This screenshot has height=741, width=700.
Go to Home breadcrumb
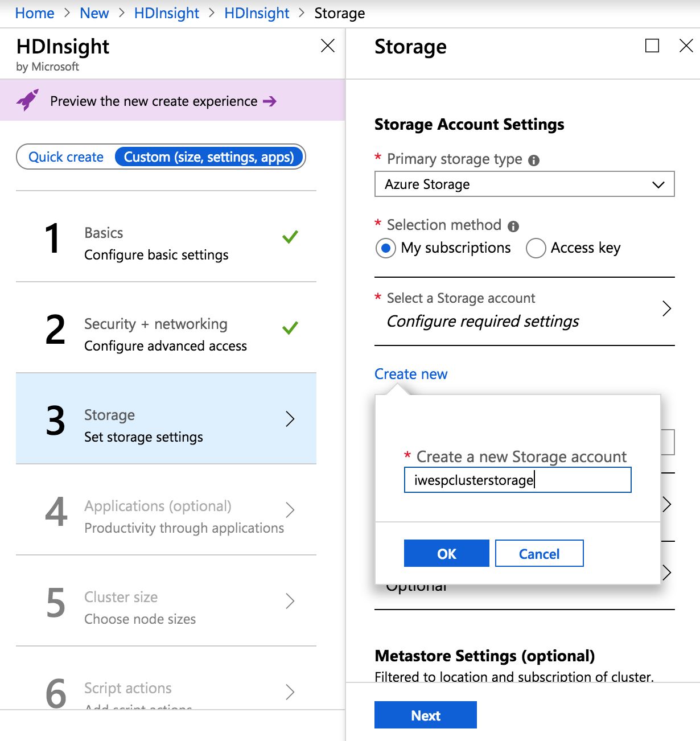35,13
